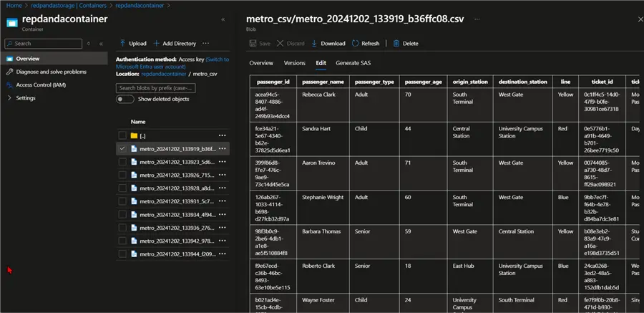Click the Access Control (IAM) people icon
The width and height of the screenshot is (644, 313).
click(9, 85)
